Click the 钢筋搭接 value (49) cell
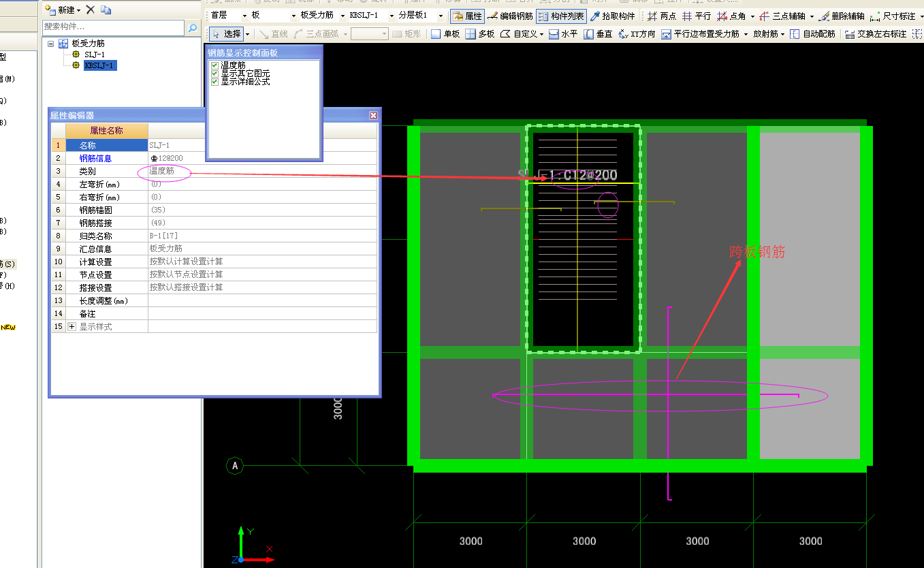 click(x=262, y=223)
